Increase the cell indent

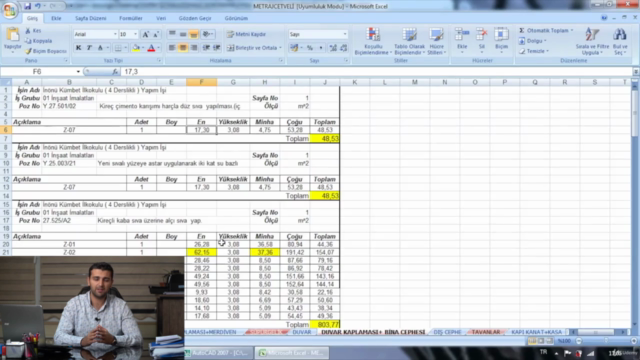click(217, 48)
